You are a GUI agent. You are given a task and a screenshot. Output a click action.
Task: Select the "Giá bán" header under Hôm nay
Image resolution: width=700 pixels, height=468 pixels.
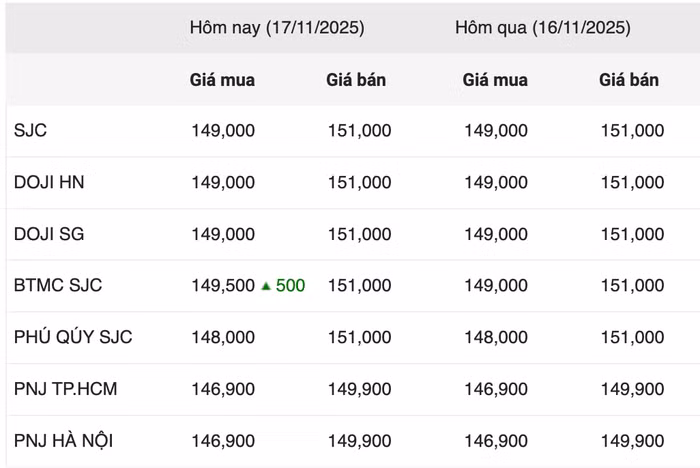[356, 80]
